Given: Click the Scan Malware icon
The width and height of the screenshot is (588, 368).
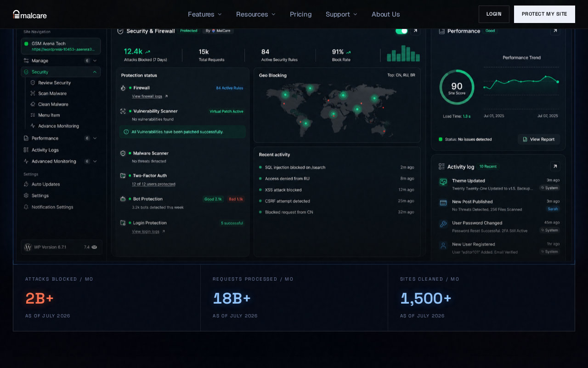Looking at the screenshot, I should click(33, 93).
